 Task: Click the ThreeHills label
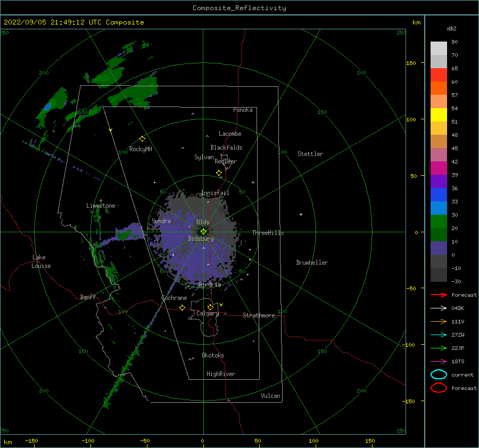tap(268, 233)
